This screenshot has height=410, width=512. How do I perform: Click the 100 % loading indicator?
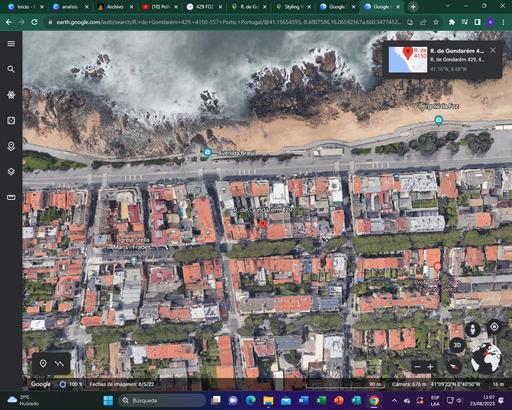70,384
